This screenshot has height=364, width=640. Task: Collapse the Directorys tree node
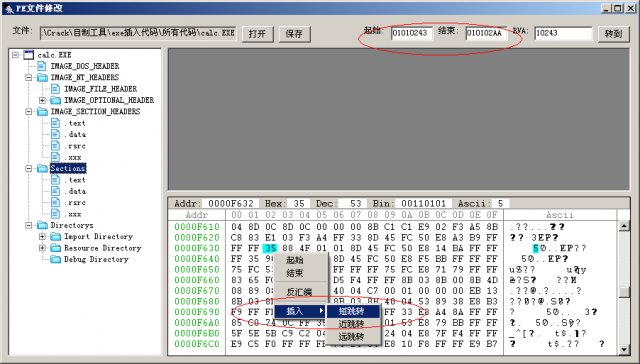[29, 225]
